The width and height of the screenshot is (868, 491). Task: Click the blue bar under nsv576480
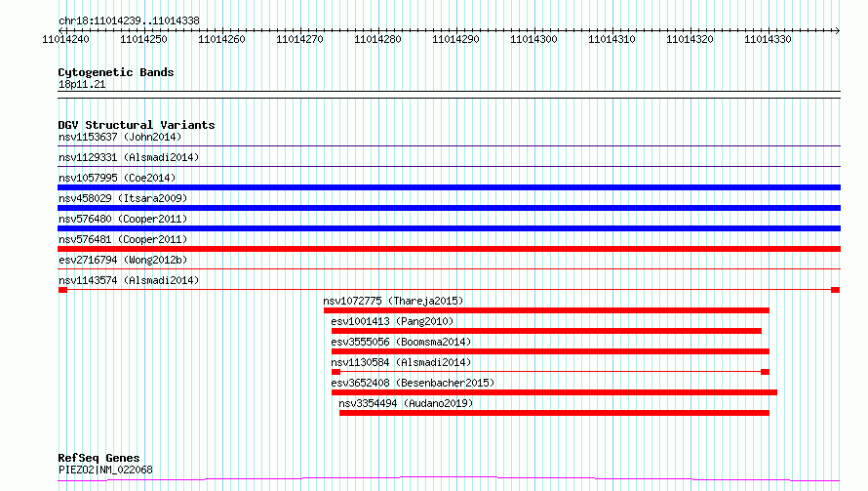[449, 228]
